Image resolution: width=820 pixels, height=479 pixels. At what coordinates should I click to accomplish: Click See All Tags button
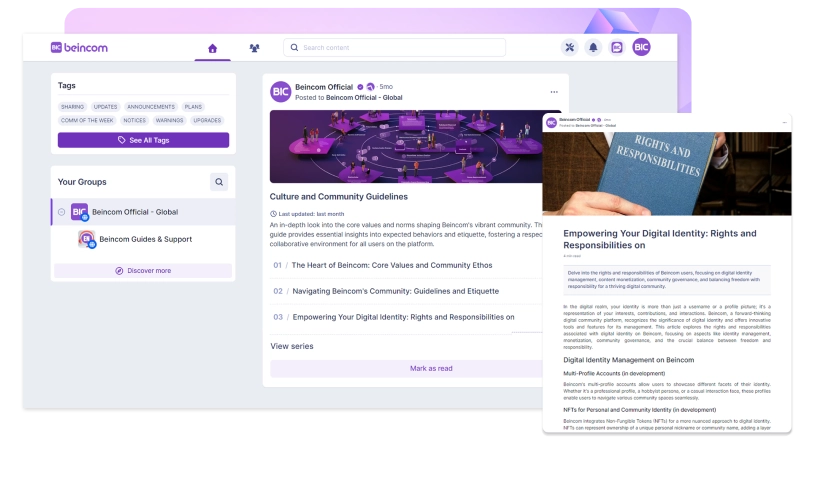click(143, 140)
